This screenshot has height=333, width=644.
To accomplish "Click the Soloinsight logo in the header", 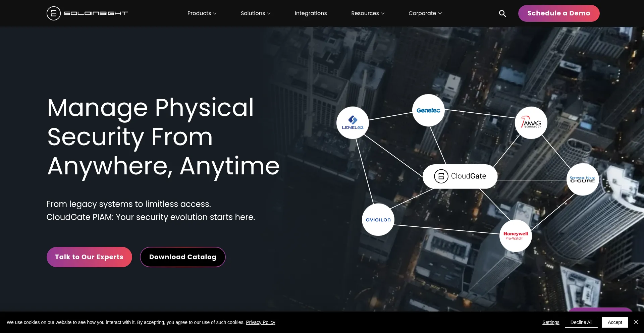I will (87, 13).
